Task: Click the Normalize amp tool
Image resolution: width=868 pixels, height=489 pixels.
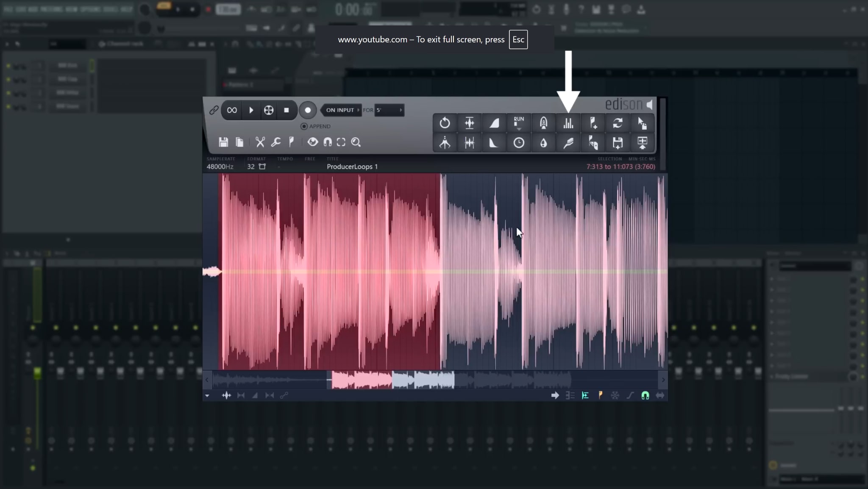Action: [470, 123]
